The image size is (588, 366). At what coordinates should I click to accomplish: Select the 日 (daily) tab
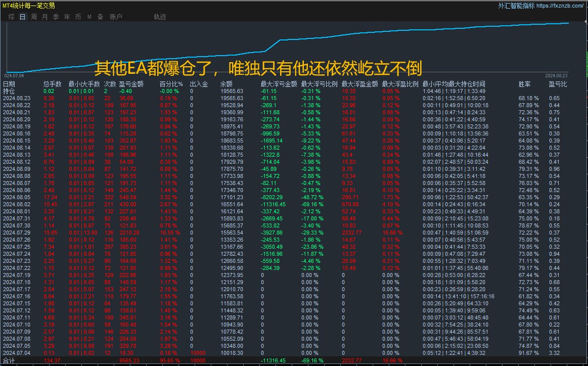[23, 17]
